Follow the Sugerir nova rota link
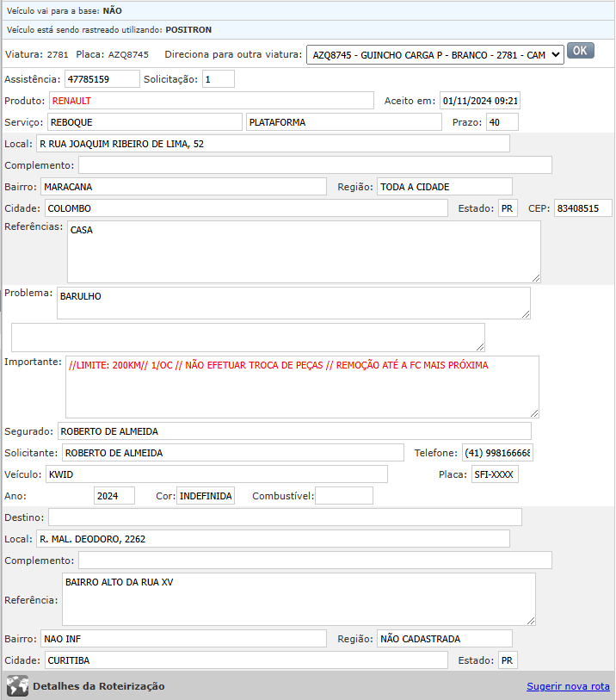 click(568, 686)
